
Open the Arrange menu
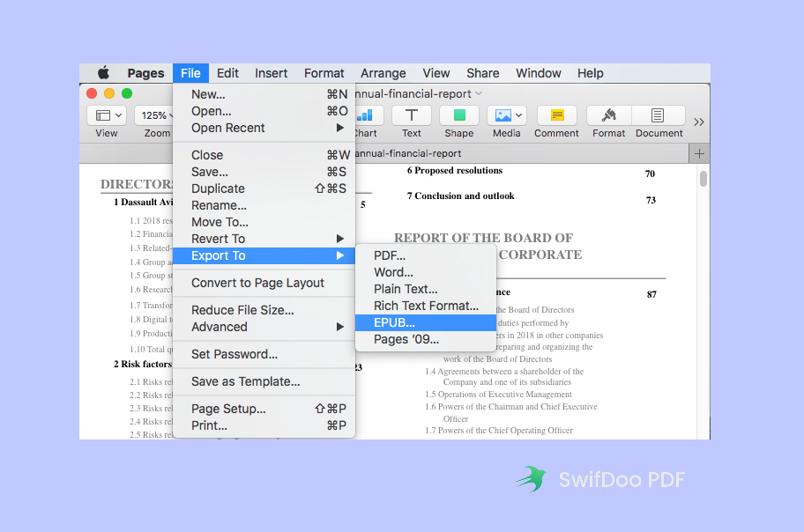tap(383, 73)
